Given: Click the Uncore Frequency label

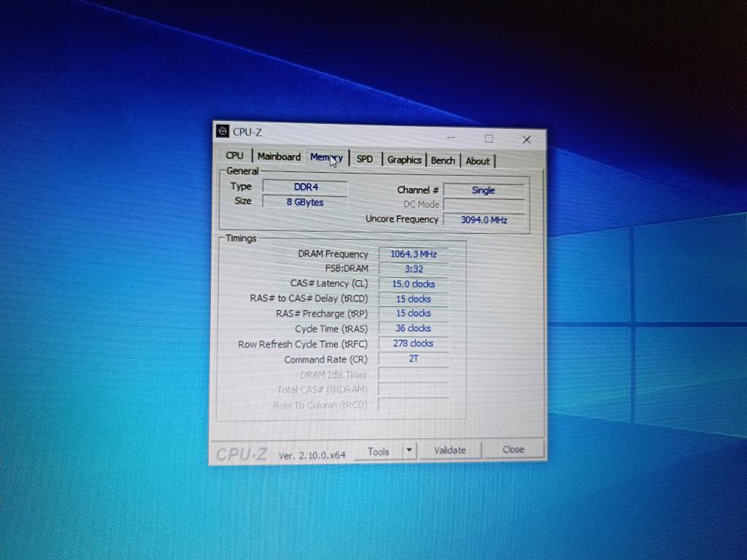Looking at the screenshot, I should click(x=402, y=219).
